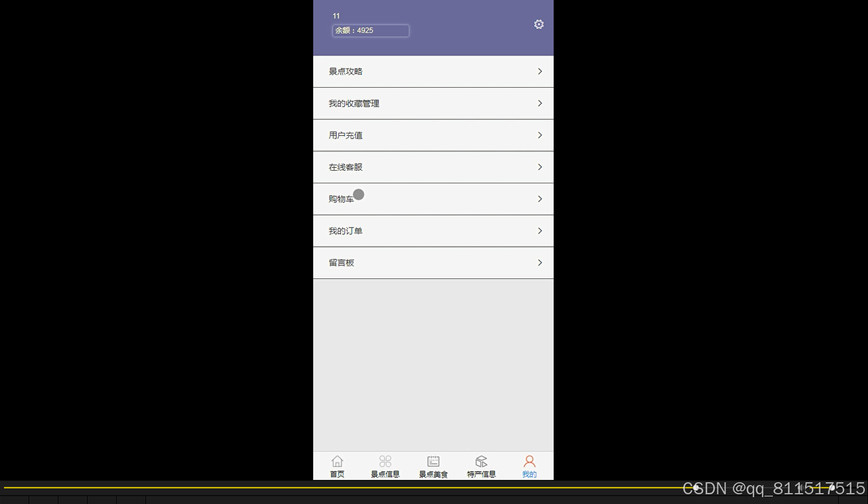The image size is (868, 504).
Task: Tap the 我的 person icon
Action: (x=530, y=461)
